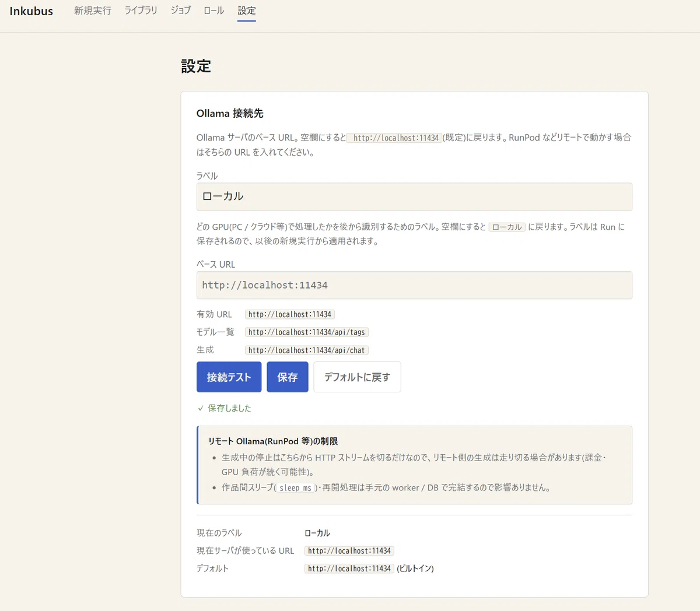The height and width of the screenshot is (611, 700).
Task: Focus the ベース URL input field
Action: coord(414,285)
